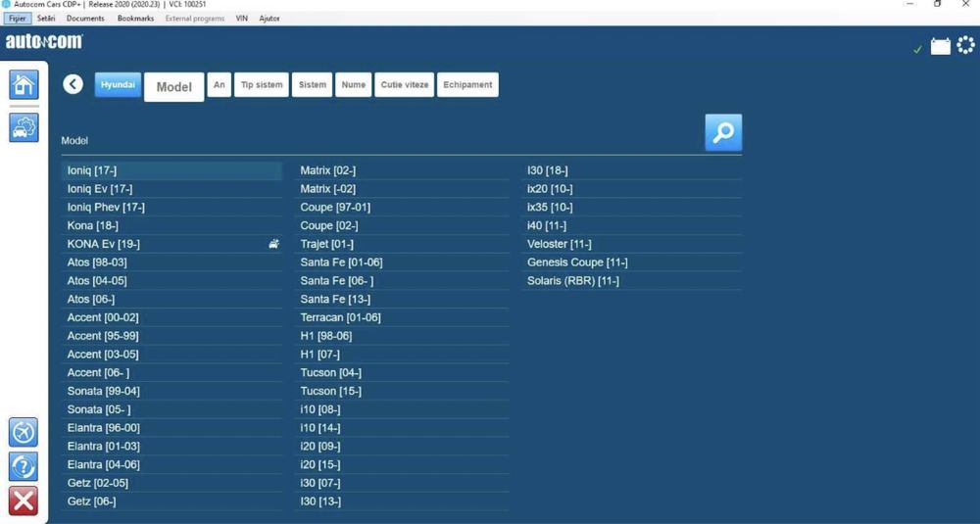Select i30 [07-] model
980x524 pixels.
pyautogui.click(x=402, y=483)
